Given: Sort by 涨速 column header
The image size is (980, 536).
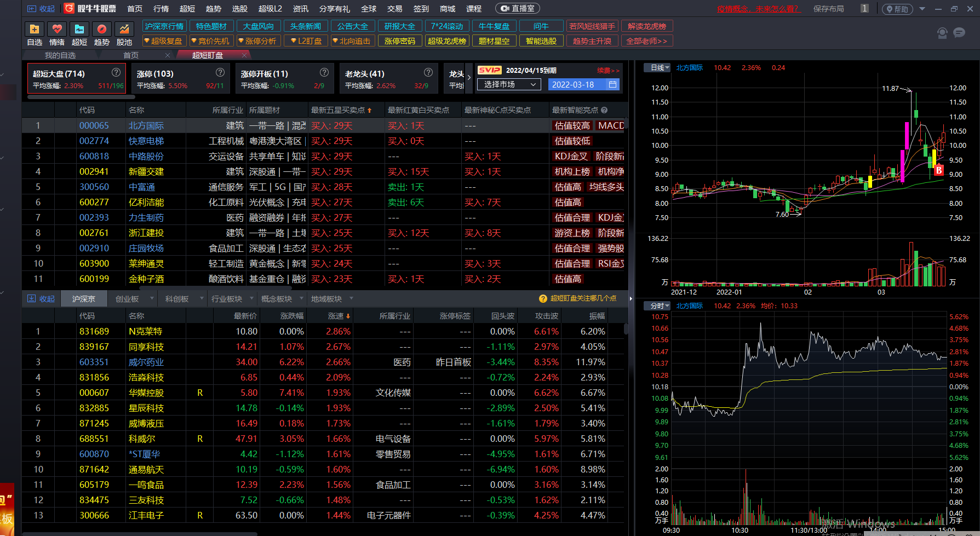Looking at the screenshot, I should [339, 316].
